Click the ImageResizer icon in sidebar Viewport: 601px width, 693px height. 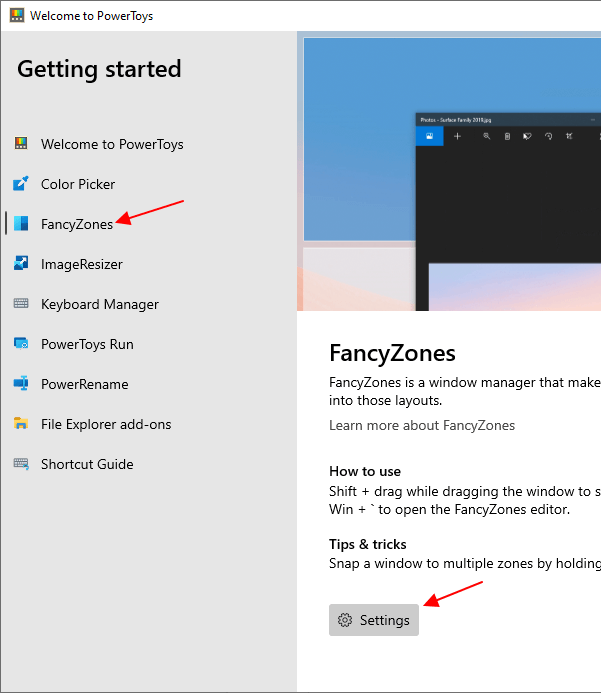point(21,263)
